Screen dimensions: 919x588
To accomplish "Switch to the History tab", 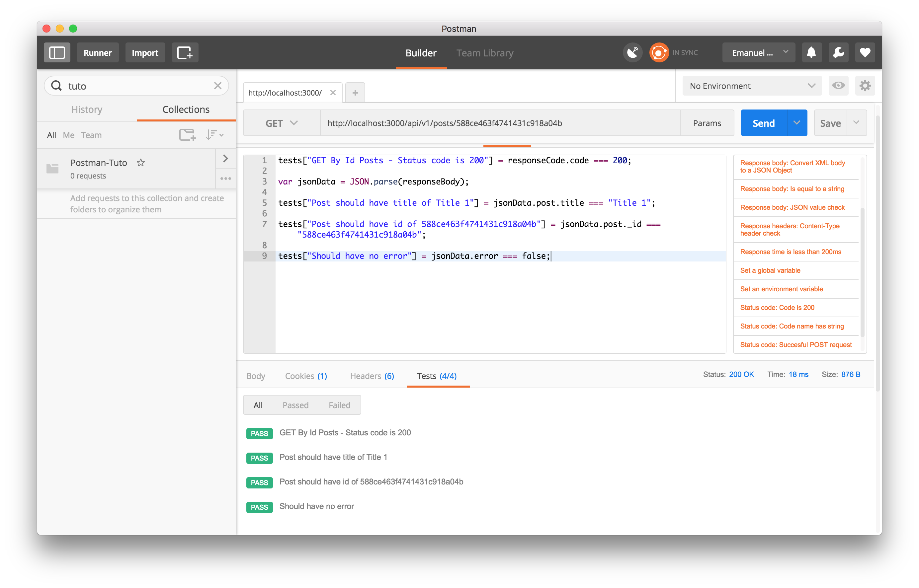I will (87, 110).
